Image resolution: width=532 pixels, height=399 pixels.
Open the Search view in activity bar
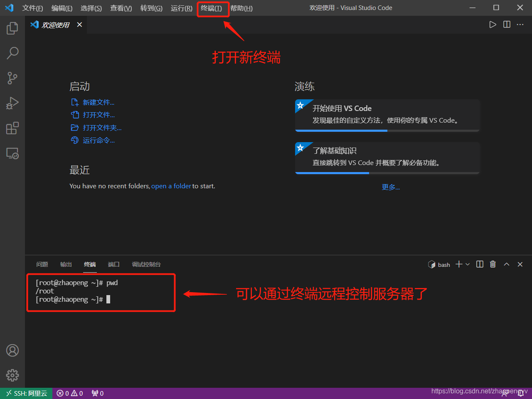[x=12, y=53]
